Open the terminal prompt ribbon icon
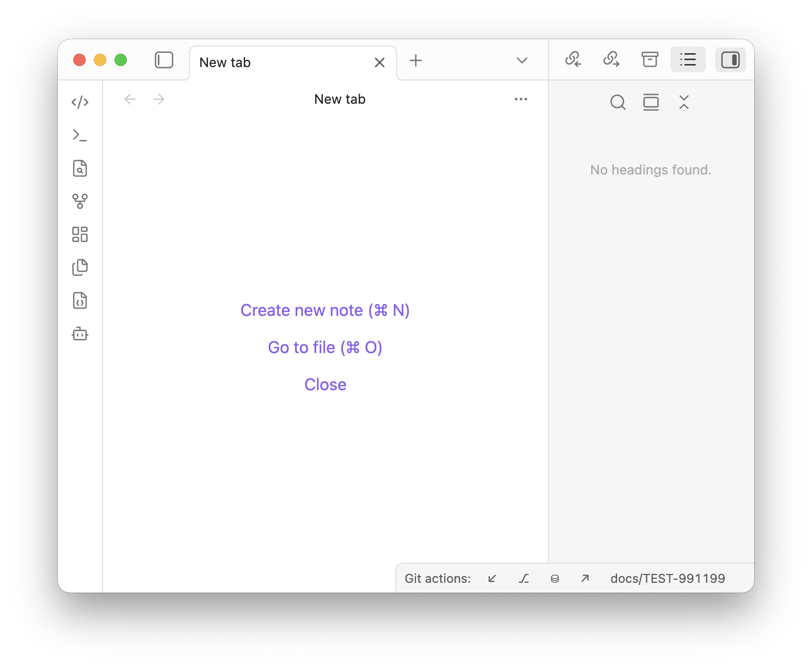The image size is (812, 669). click(x=80, y=135)
